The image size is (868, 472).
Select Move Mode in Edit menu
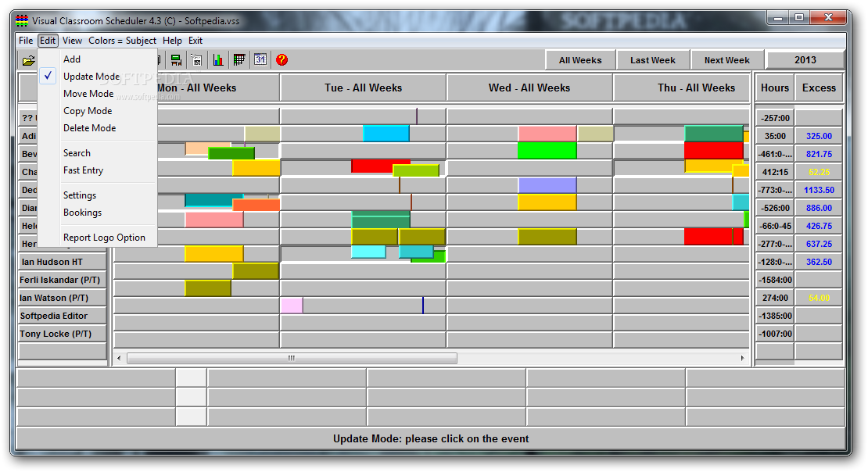coord(88,94)
